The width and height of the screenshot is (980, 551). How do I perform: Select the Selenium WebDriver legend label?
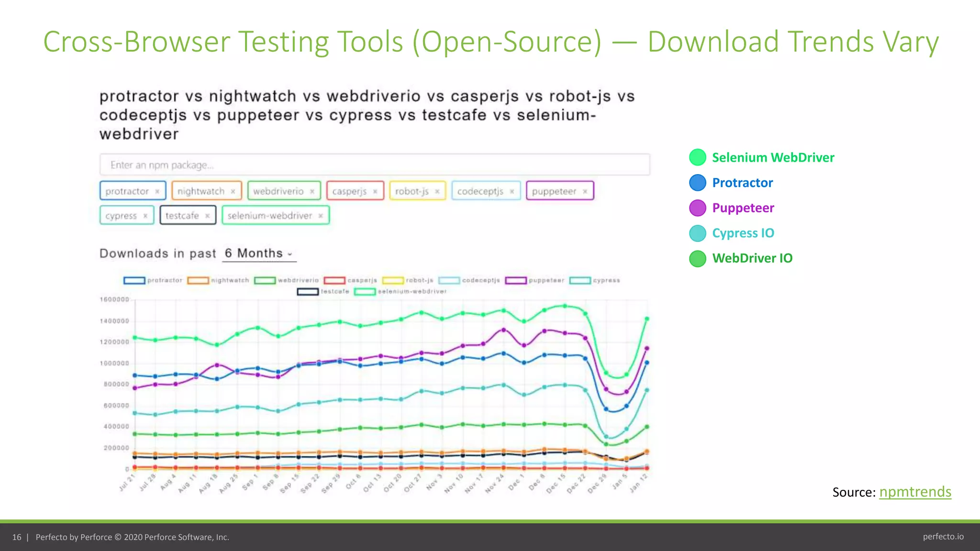[x=773, y=157]
